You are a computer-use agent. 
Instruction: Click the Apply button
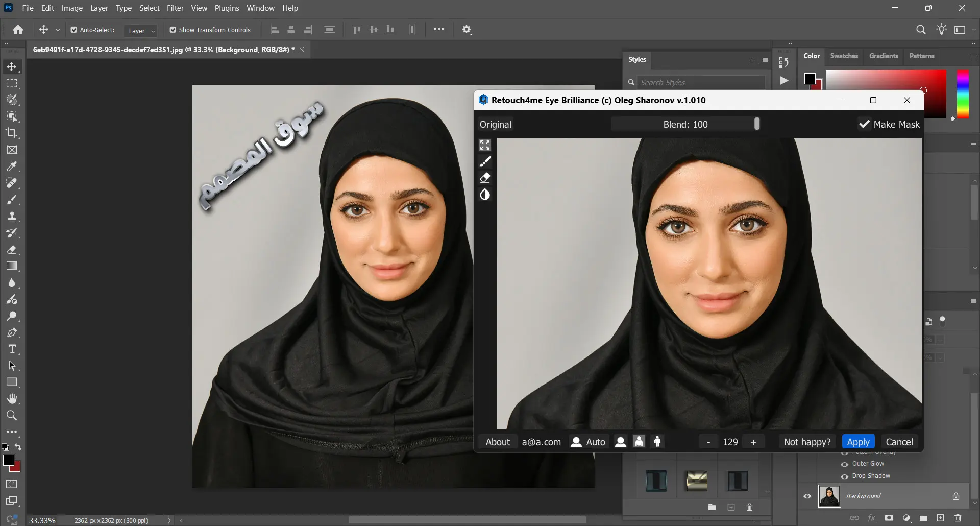pyautogui.click(x=858, y=441)
